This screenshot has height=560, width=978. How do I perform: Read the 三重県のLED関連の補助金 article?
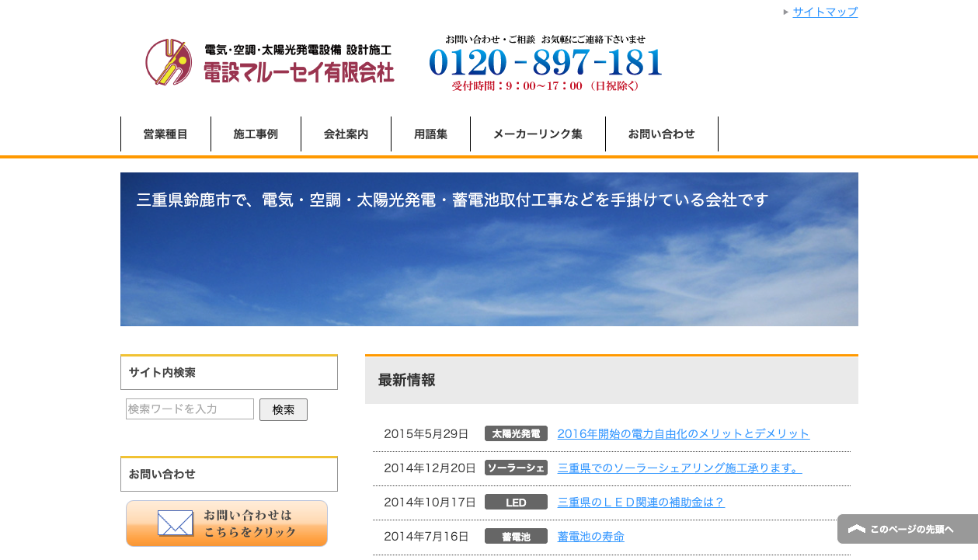641,503
